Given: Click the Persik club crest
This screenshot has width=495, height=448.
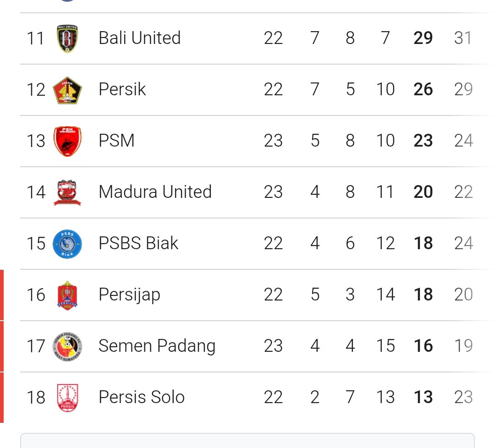Looking at the screenshot, I should pyautogui.click(x=67, y=90).
